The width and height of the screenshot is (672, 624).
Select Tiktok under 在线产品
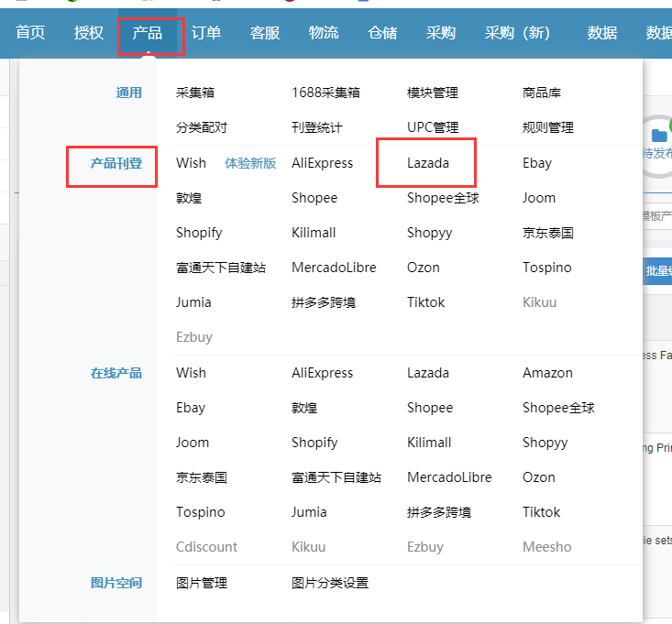click(541, 512)
